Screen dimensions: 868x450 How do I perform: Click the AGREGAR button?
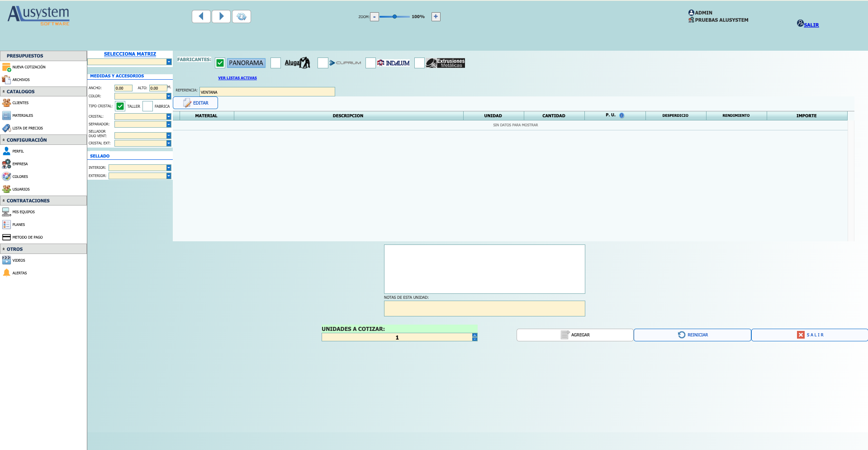point(575,335)
